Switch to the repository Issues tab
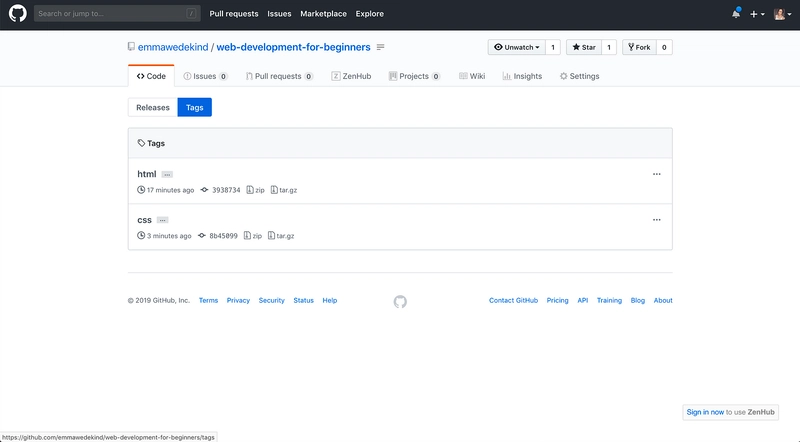This screenshot has height=442, width=800. pos(205,76)
